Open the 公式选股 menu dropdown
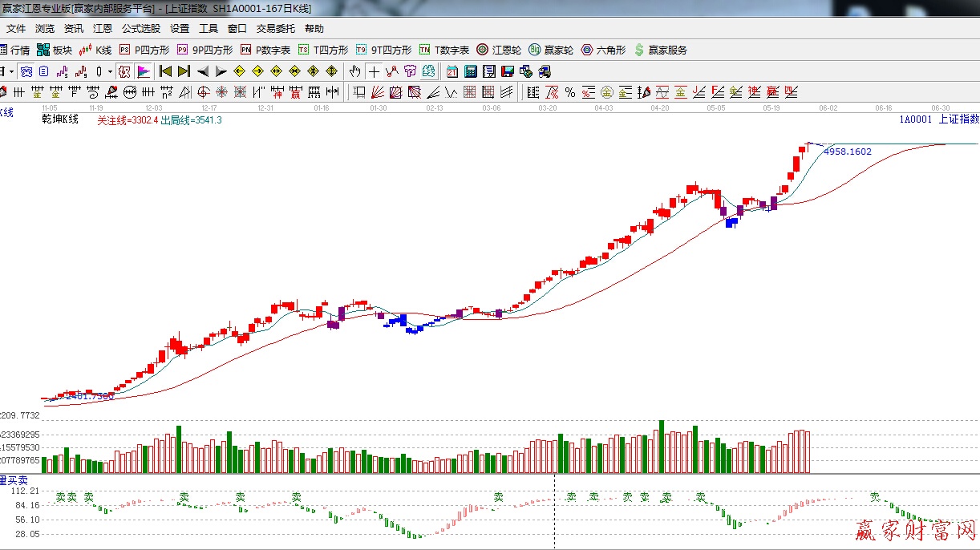This screenshot has height=550, width=980. click(x=140, y=29)
